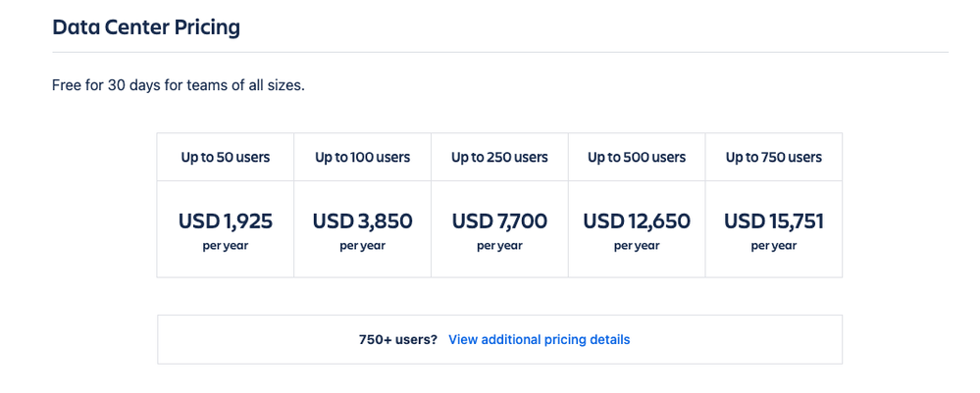This screenshot has height=393, width=980.
Task: Click the Data Center Pricing heading
Action: click(146, 27)
